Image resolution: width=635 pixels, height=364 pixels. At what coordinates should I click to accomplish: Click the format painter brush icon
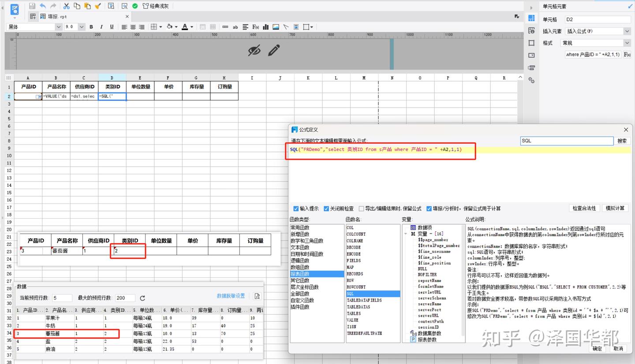pyautogui.click(x=98, y=6)
